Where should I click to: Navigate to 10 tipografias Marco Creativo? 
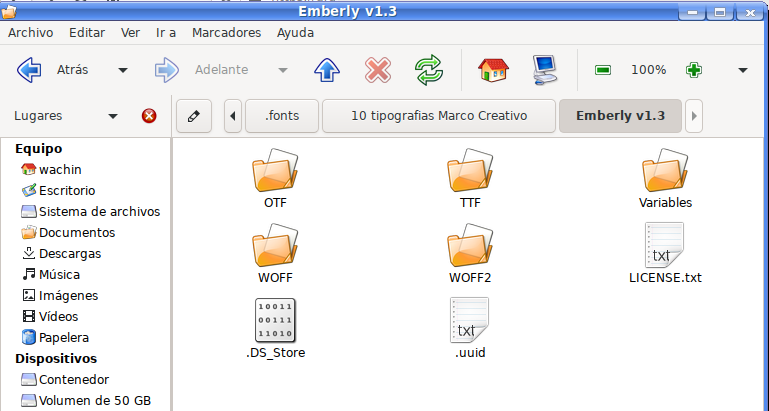tap(439, 116)
